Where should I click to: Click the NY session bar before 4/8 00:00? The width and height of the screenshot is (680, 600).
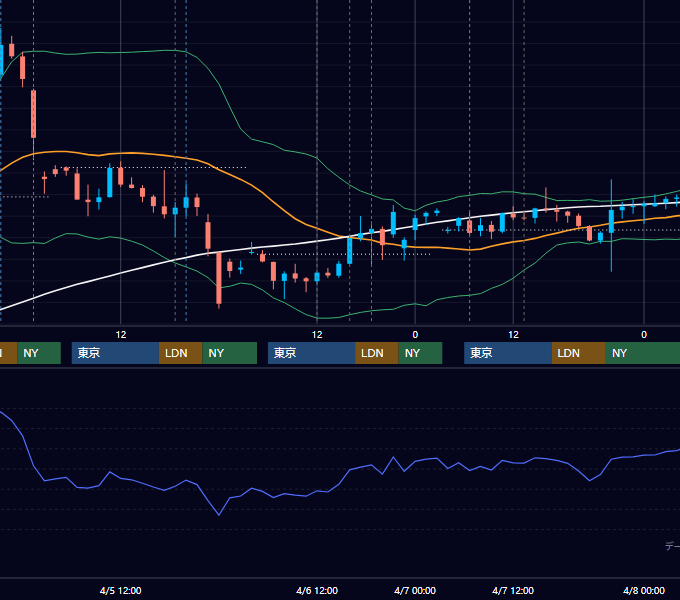(x=643, y=353)
